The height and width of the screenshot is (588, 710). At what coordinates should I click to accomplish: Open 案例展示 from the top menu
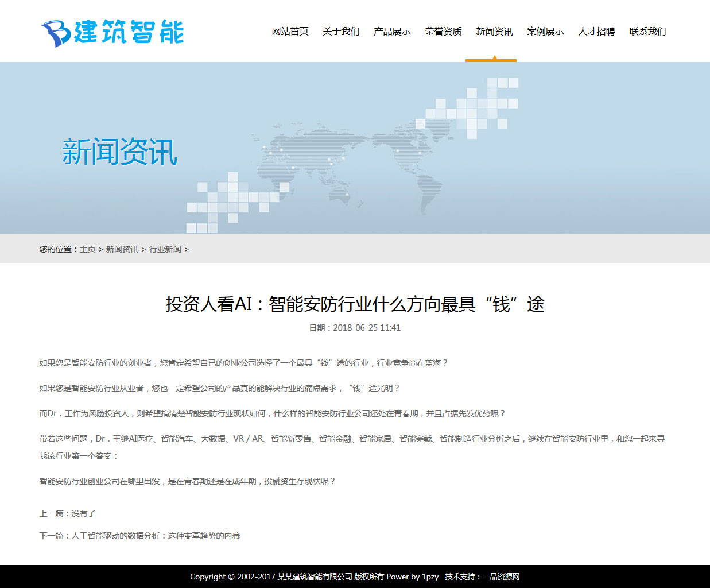[545, 32]
